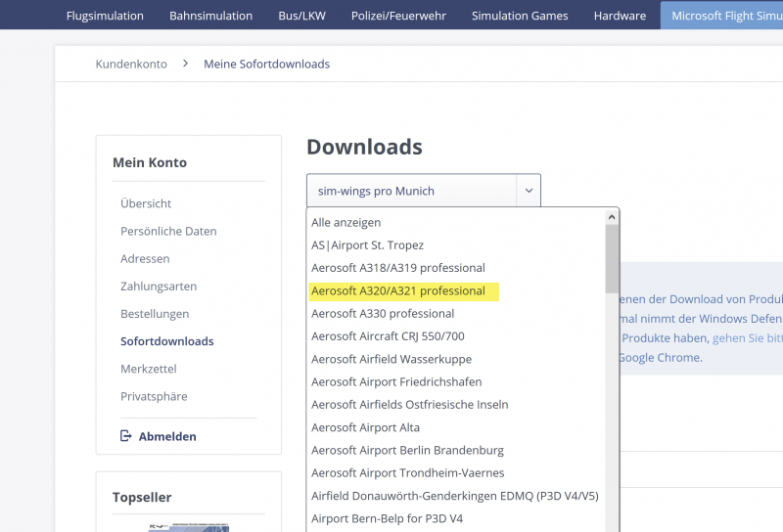Switch to Microsoft Flight Simulator tab
783x532 pixels.
pyautogui.click(x=721, y=16)
